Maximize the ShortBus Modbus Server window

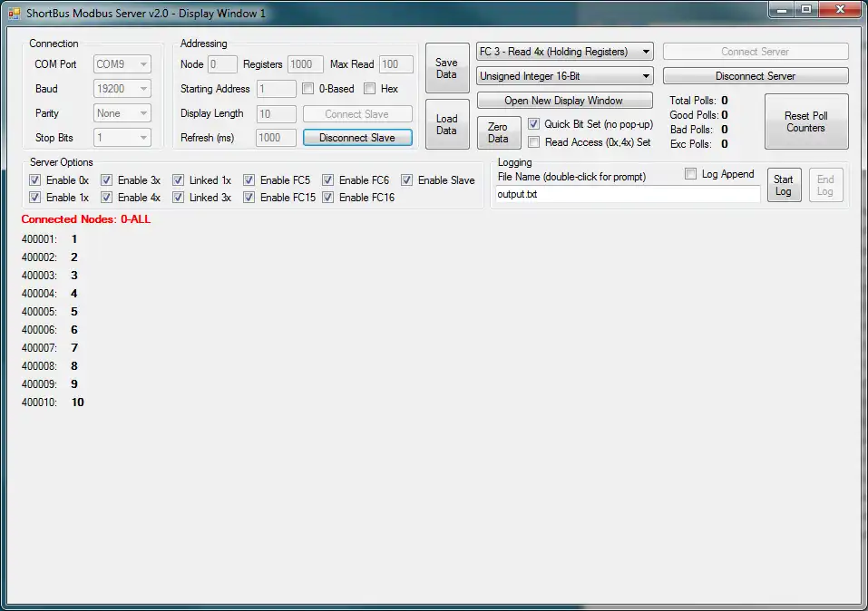coord(806,9)
